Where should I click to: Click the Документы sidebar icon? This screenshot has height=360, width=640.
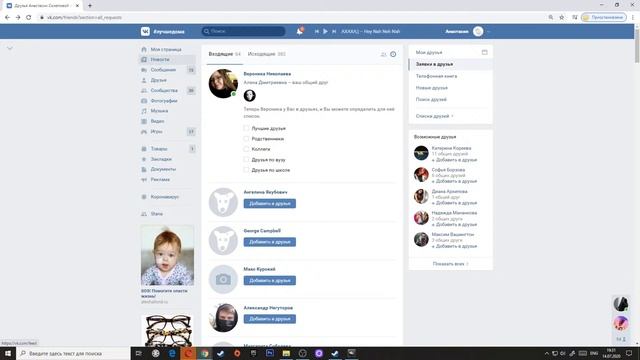[x=144, y=169]
